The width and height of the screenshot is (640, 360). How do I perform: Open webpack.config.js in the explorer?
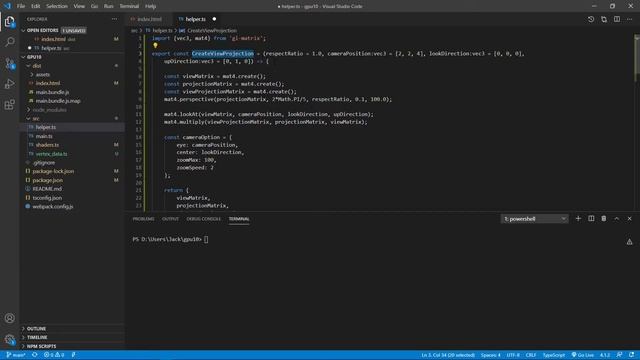pos(53,207)
